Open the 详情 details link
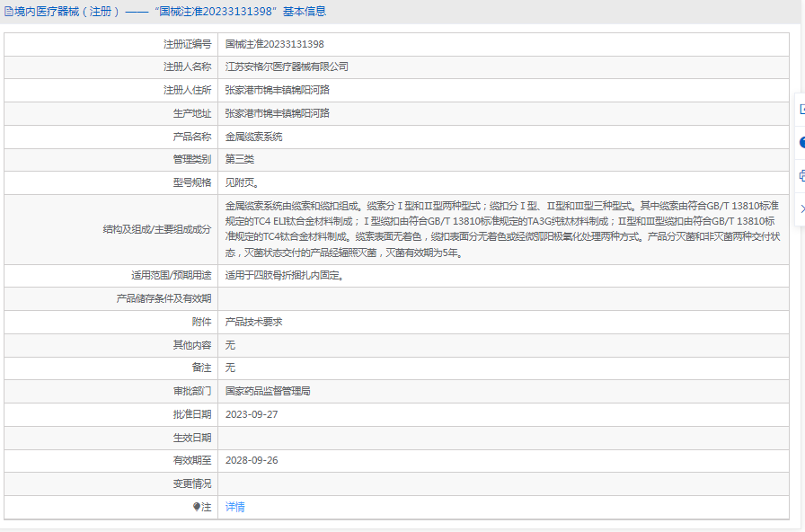Image resolution: width=805 pixels, height=532 pixels. tap(235, 507)
